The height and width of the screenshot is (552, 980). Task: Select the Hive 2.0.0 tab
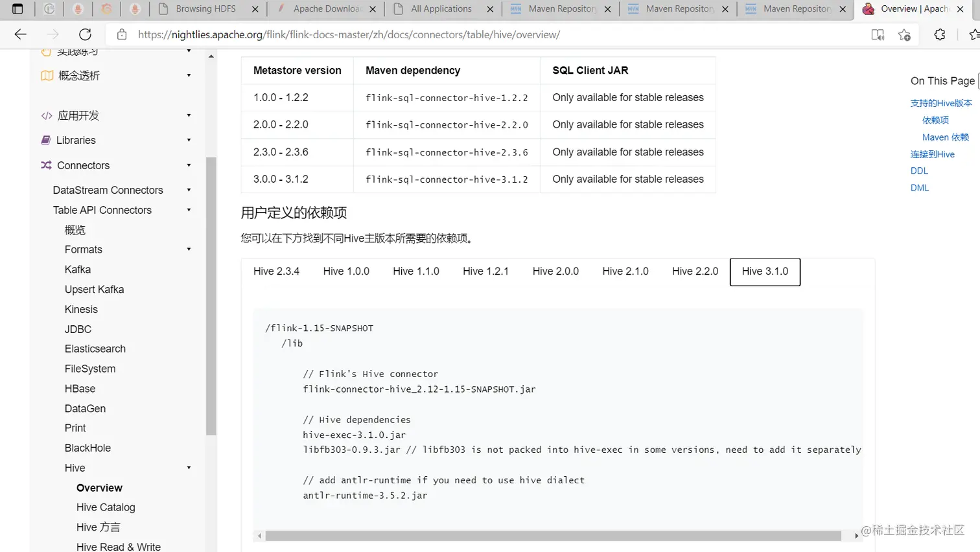click(555, 271)
